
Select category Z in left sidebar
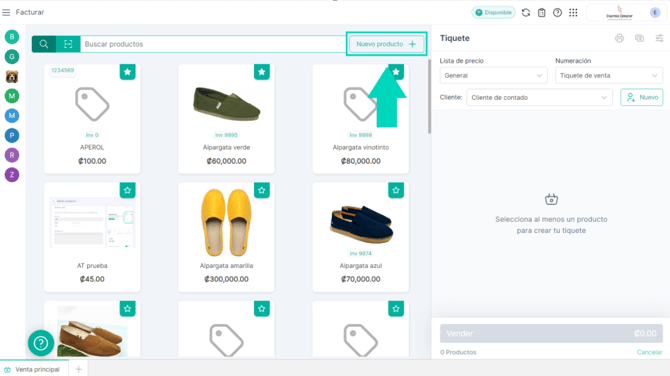coord(12,175)
